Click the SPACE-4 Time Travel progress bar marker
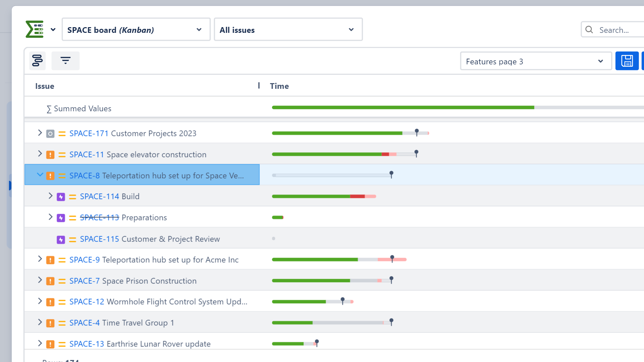644x362 pixels. [391, 321]
